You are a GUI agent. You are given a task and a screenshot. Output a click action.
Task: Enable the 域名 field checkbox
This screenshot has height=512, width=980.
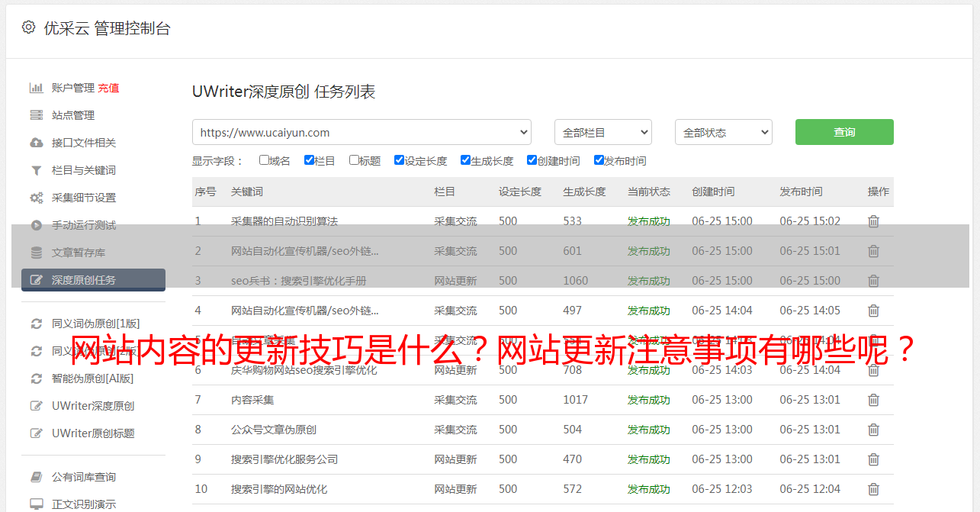(264, 160)
